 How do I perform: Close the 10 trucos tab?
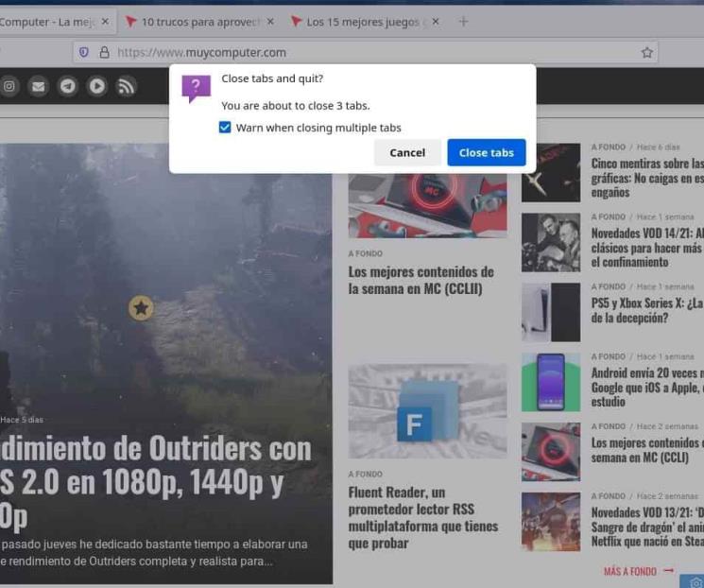click(x=270, y=22)
